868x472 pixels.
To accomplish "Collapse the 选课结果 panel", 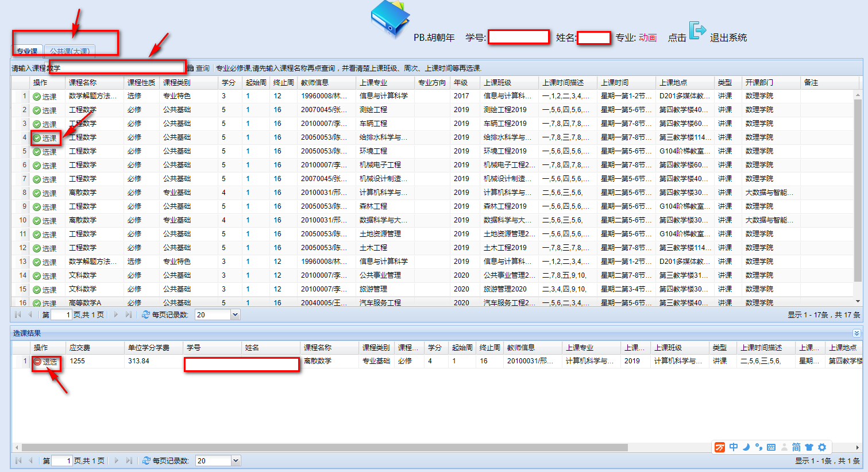I will [x=857, y=333].
